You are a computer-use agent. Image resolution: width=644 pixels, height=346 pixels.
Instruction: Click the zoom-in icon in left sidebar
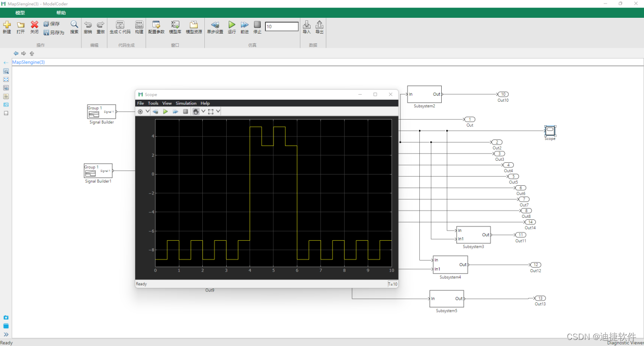6,71
